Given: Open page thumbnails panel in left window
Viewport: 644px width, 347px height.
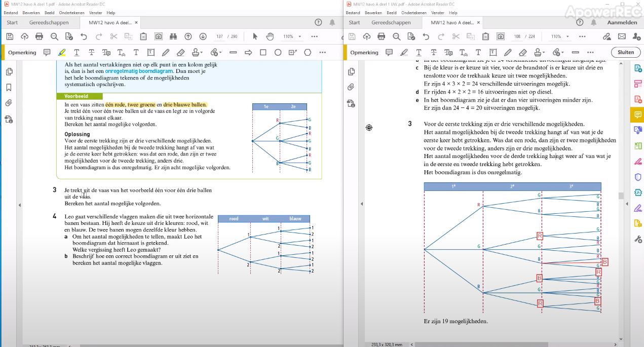Looking at the screenshot, I should tap(9, 72).
